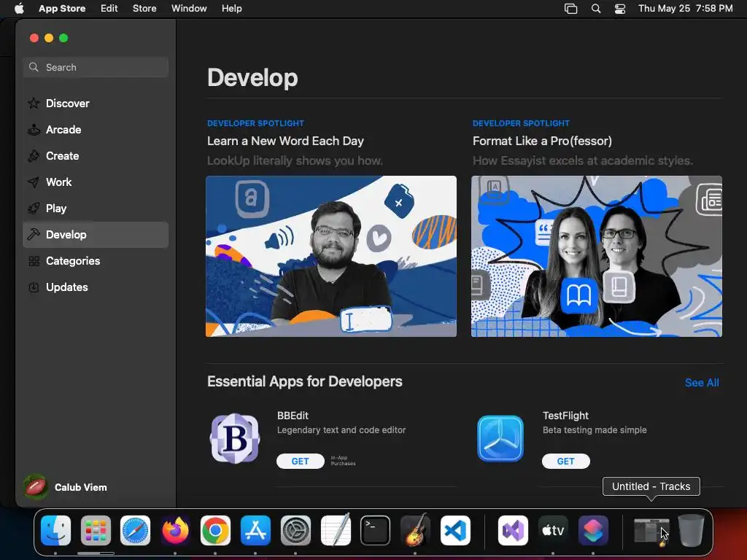747x560 pixels.
Task: Open the Apple menu
Action: [19, 9]
